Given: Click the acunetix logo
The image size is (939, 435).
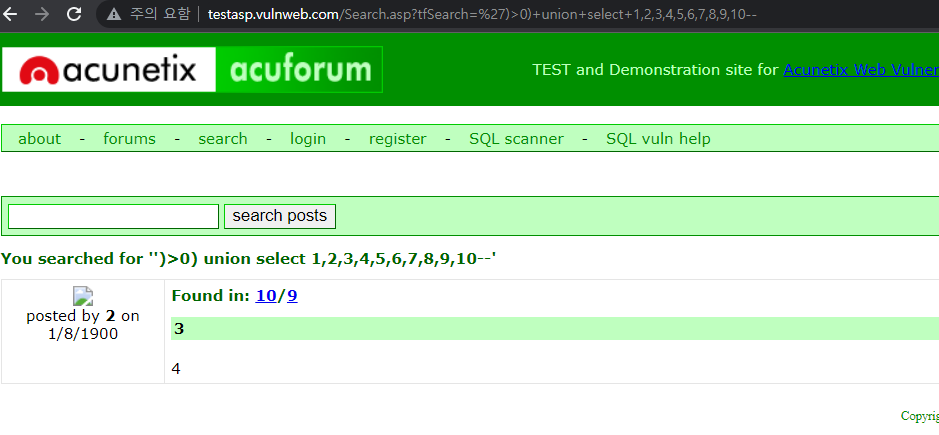Looking at the screenshot, I should [x=108, y=70].
